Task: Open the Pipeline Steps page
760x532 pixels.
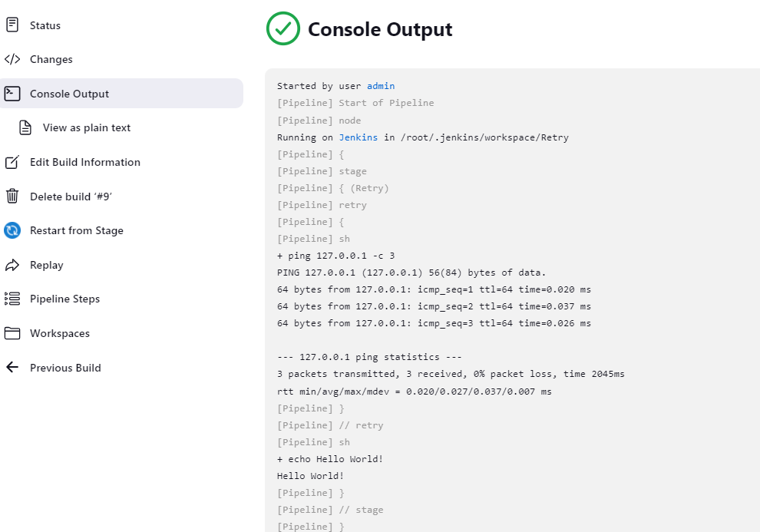Action: [x=64, y=299]
